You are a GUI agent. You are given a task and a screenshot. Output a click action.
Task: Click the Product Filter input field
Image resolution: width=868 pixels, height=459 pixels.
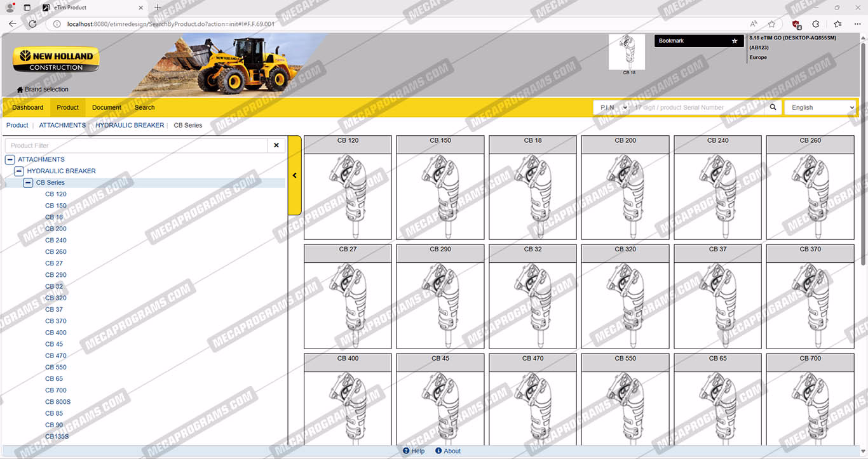pyautogui.click(x=137, y=145)
